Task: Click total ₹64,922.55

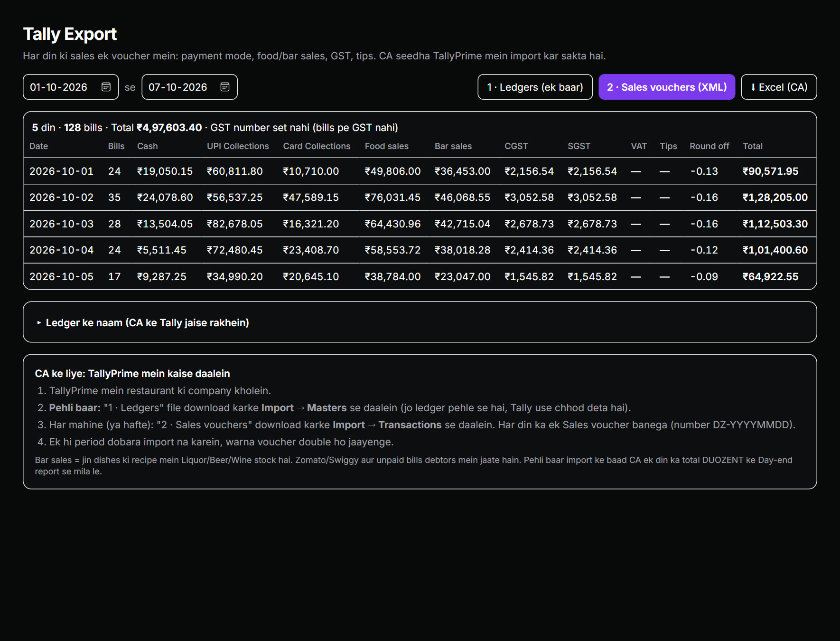Action: click(x=770, y=276)
